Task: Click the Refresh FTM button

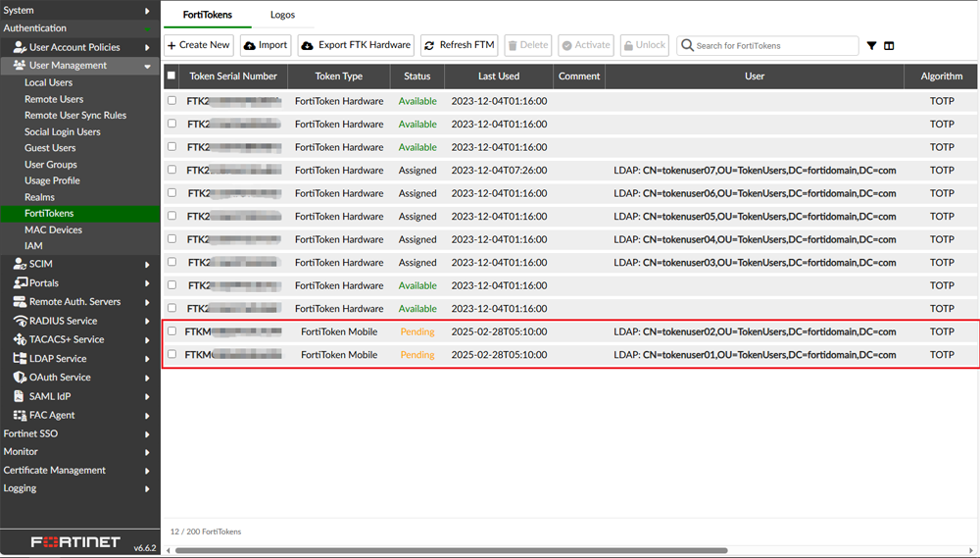Action: pyautogui.click(x=459, y=45)
